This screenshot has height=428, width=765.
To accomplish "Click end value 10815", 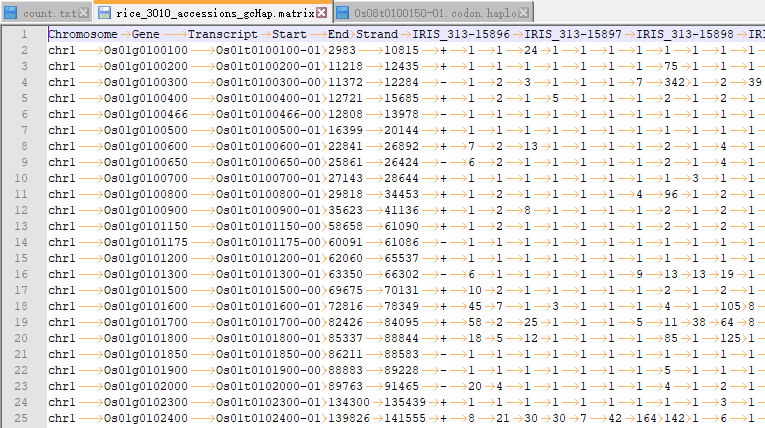I will coord(402,50).
